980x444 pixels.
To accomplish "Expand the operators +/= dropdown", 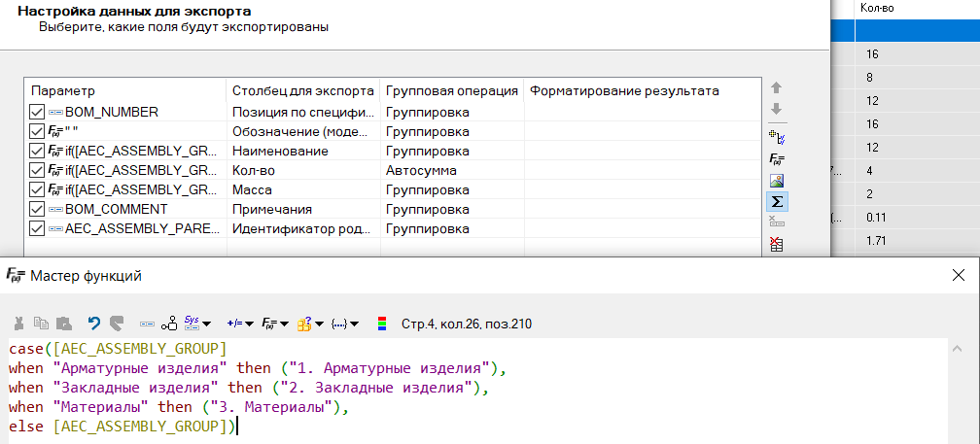I will (239, 323).
